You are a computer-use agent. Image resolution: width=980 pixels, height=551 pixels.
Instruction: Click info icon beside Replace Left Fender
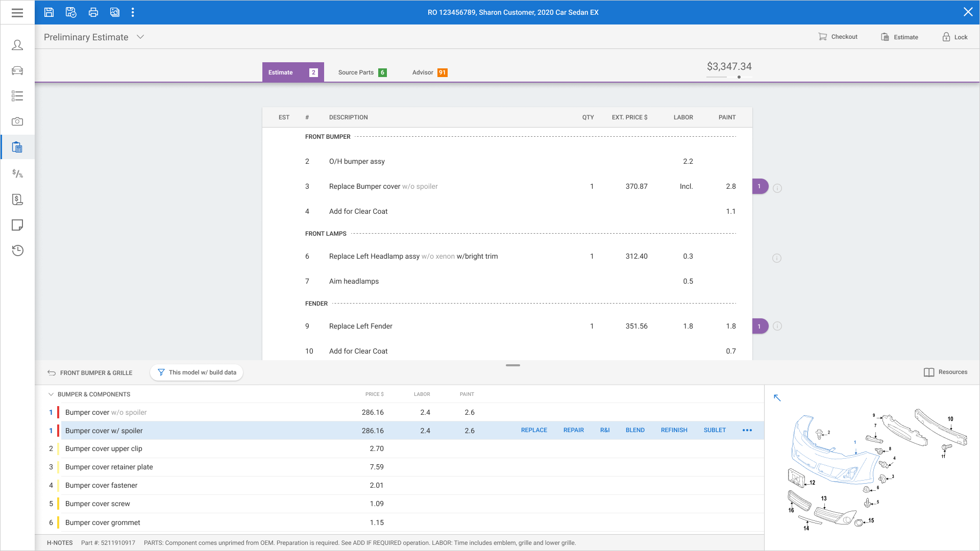point(777,326)
